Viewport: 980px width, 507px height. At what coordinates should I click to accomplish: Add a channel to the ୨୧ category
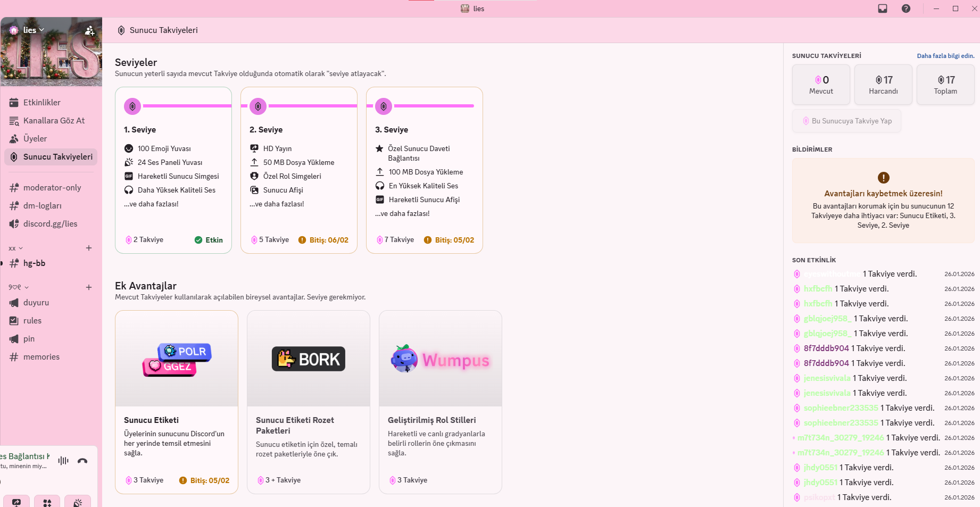(x=89, y=287)
